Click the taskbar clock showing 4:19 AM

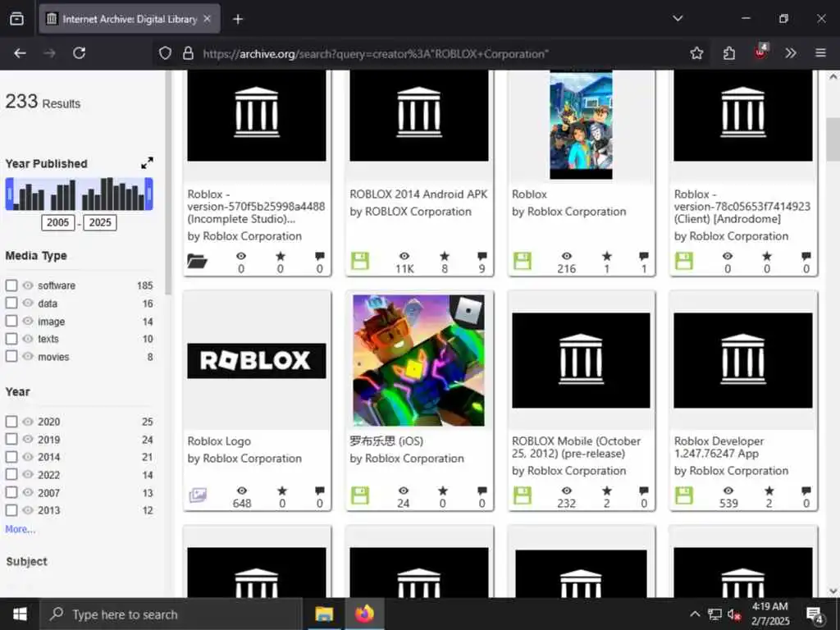[769, 614]
